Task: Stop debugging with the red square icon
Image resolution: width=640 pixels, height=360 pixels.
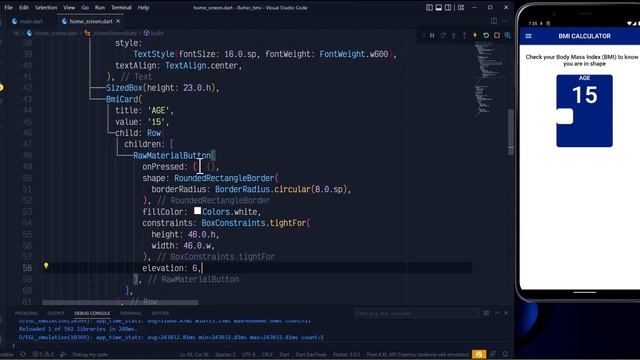Action: 497,36
